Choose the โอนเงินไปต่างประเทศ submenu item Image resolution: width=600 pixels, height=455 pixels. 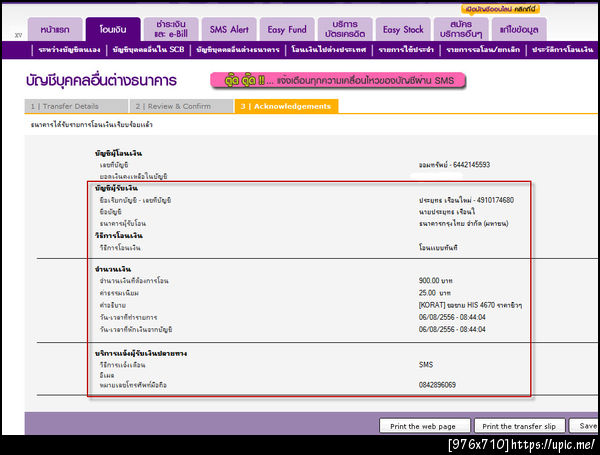click(329, 50)
